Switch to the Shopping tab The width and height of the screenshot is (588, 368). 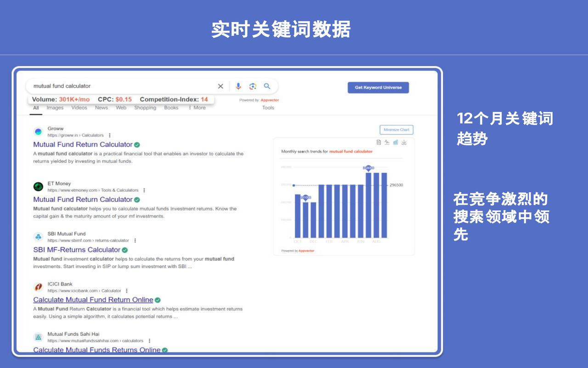(x=145, y=108)
